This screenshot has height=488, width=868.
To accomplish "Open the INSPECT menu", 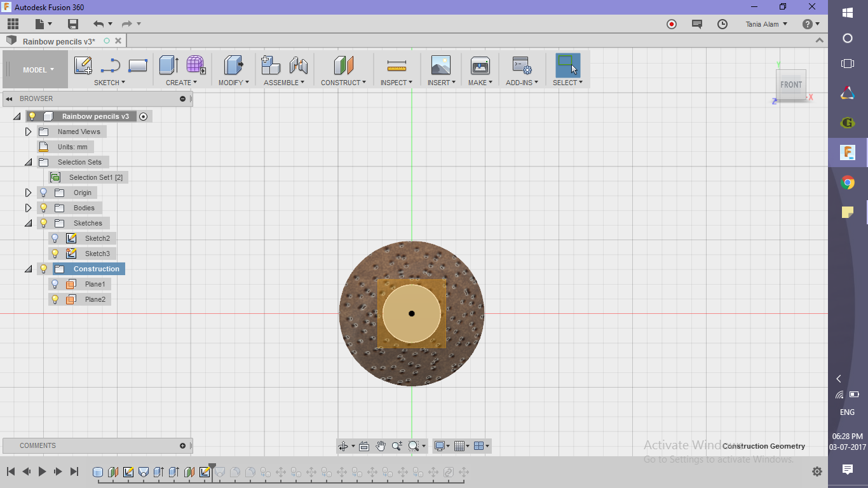I will [x=397, y=83].
